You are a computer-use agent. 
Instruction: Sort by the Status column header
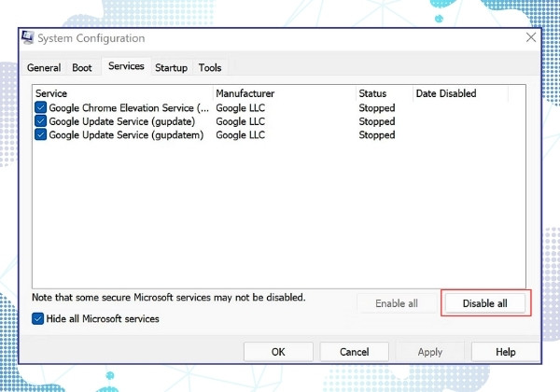click(385, 93)
